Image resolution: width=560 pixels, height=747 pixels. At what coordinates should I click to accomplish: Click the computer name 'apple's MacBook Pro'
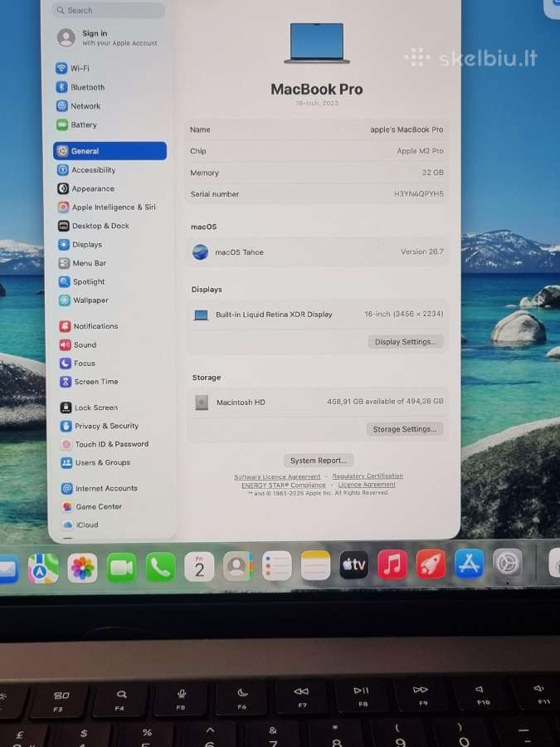coord(407,129)
